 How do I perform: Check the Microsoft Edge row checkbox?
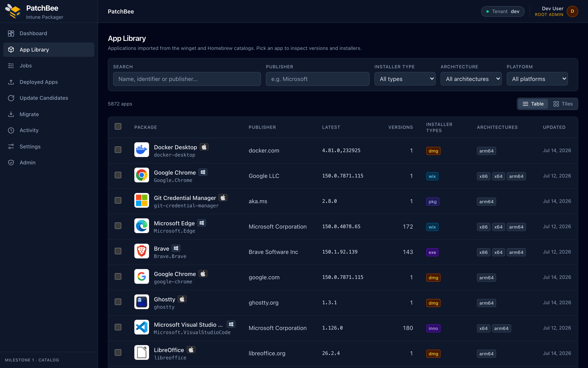pyautogui.click(x=118, y=226)
